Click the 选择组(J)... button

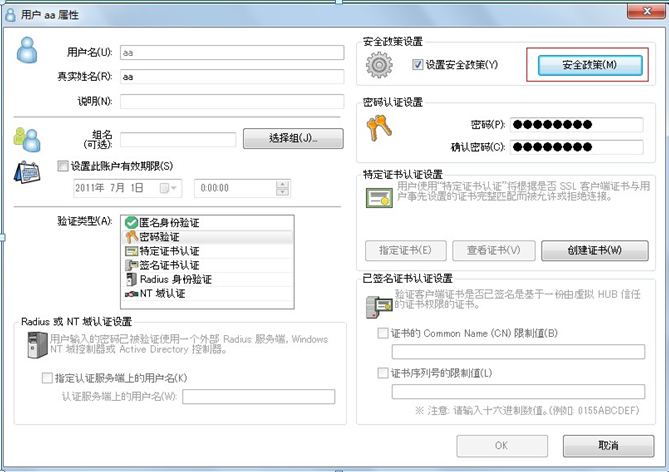pyautogui.click(x=293, y=138)
